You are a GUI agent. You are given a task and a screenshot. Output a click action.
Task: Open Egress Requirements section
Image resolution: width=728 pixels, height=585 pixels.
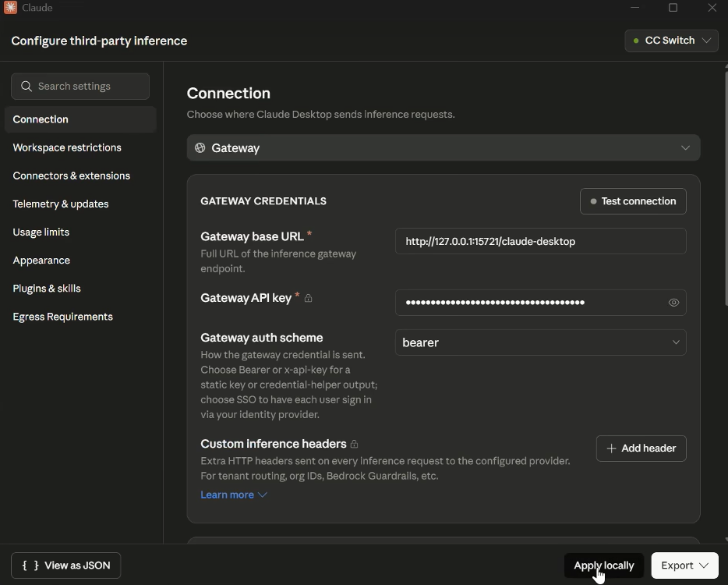coord(80,317)
